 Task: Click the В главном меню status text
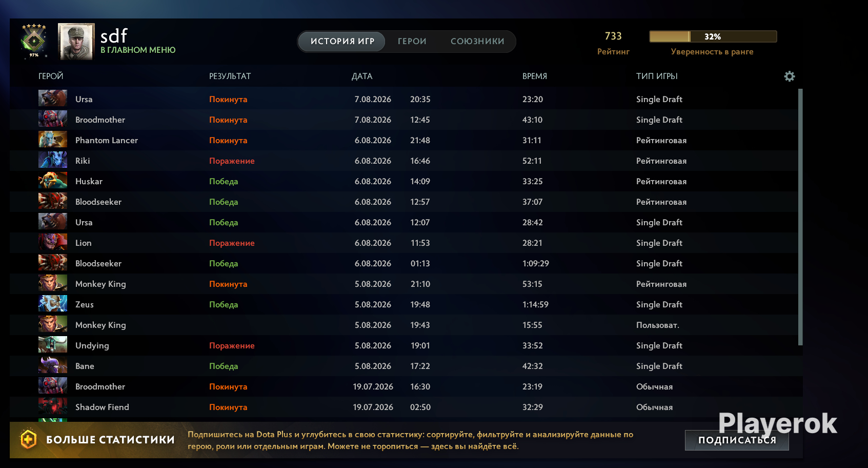pyautogui.click(x=138, y=50)
